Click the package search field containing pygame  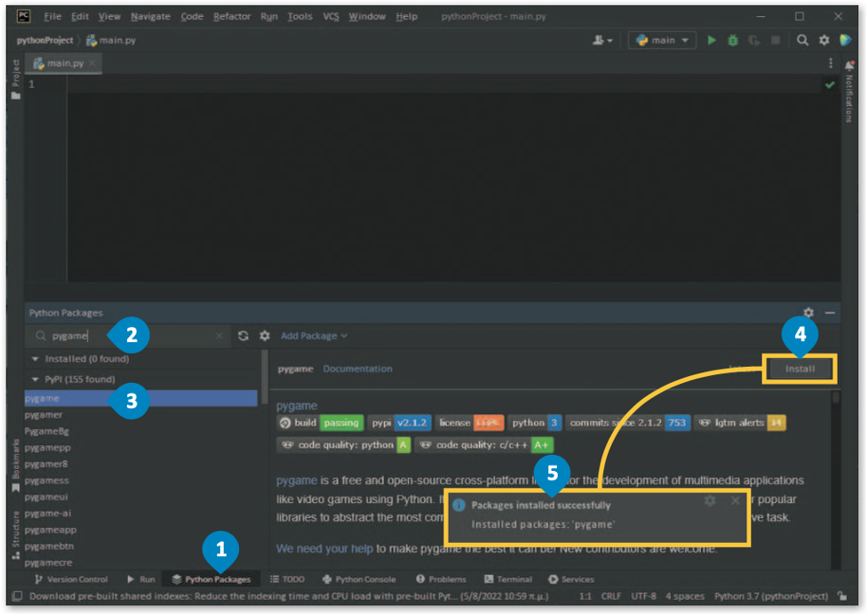coord(129,336)
